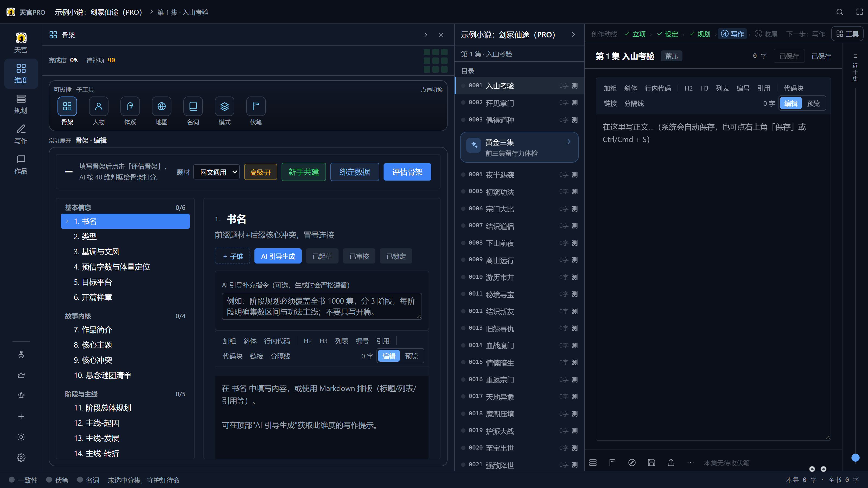Viewport: 868px width, 488px height.
Task: Collapse the 故事内核 group header
Action: [x=125, y=316]
